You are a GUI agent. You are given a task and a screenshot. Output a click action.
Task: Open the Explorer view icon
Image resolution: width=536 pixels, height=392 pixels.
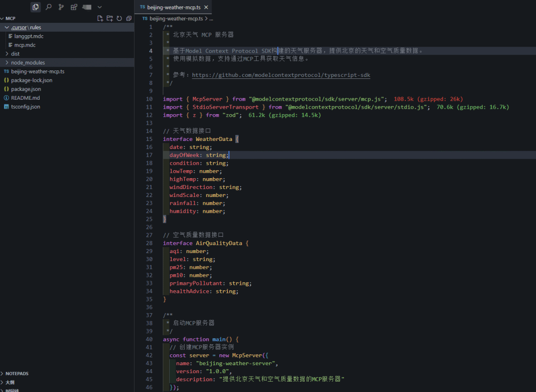click(x=35, y=7)
